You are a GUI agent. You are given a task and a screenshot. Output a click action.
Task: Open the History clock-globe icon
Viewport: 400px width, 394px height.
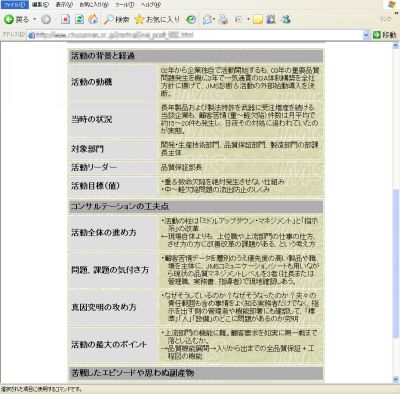[191, 20]
